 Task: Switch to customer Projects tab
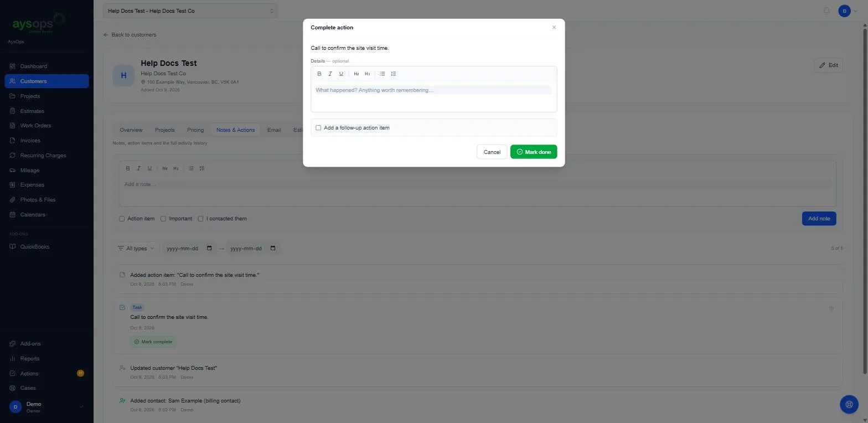164,130
